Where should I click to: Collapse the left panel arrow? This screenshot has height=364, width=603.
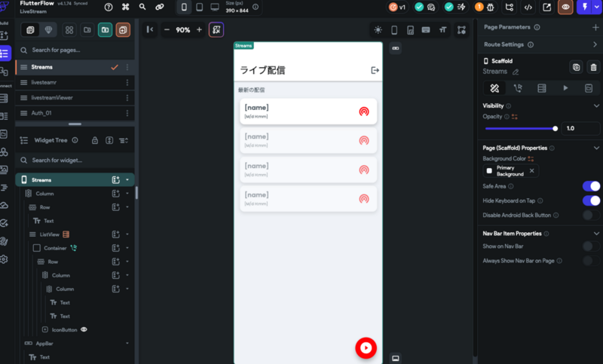(x=150, y=29)
